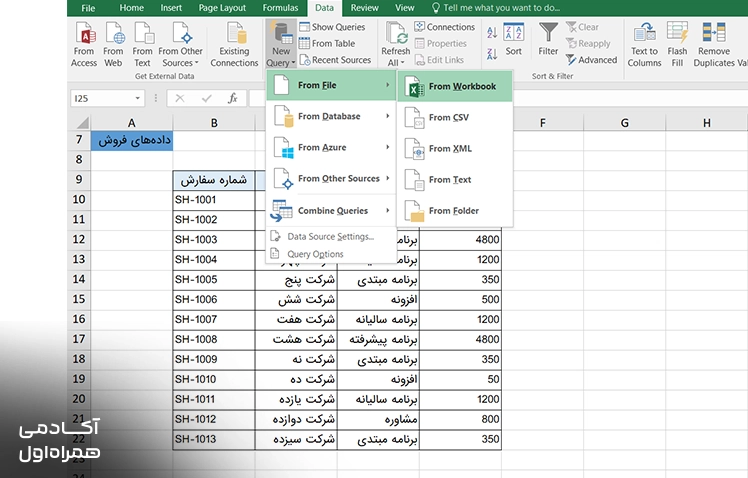Click the Insert Function fx button
The width and height of the screenshot is (748, 478).
point(233,98)
